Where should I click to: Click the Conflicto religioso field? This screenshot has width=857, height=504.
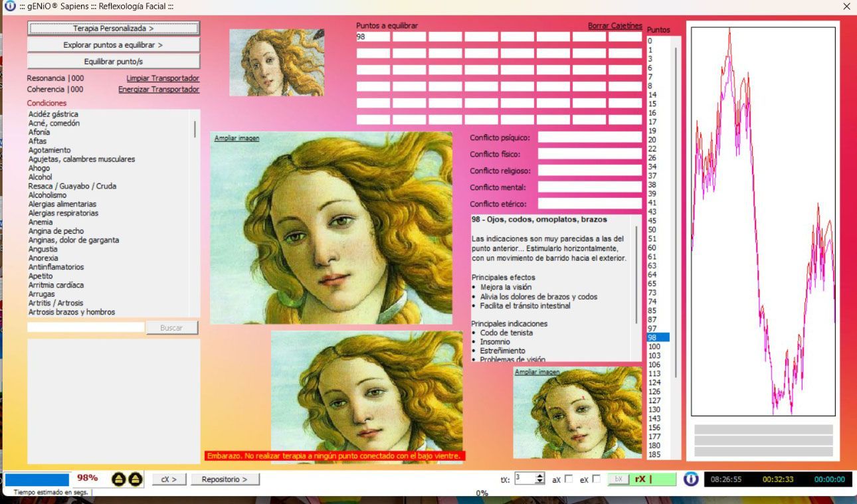point(590,171)
